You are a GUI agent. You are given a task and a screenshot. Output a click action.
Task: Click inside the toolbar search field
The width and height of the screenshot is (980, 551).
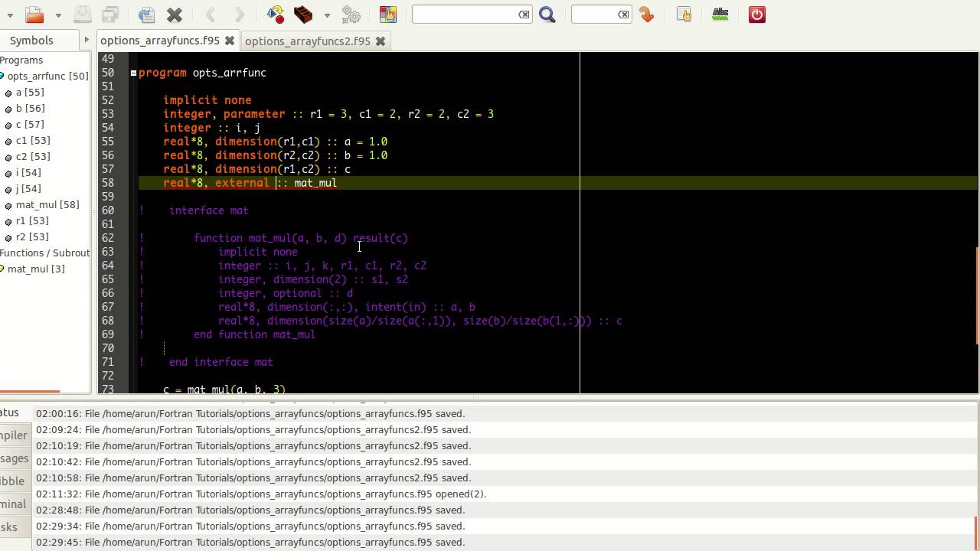click(x=465, y=15)
